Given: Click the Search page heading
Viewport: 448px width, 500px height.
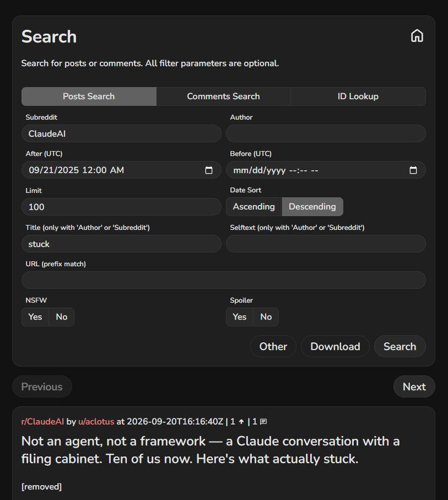Looking at the screenshot, I should 49,36.
